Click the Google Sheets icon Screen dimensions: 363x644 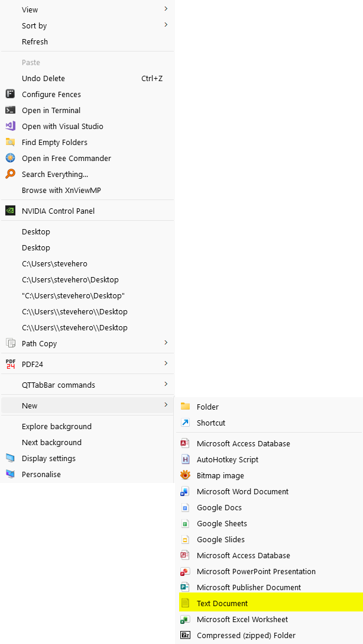coord(186,524)
